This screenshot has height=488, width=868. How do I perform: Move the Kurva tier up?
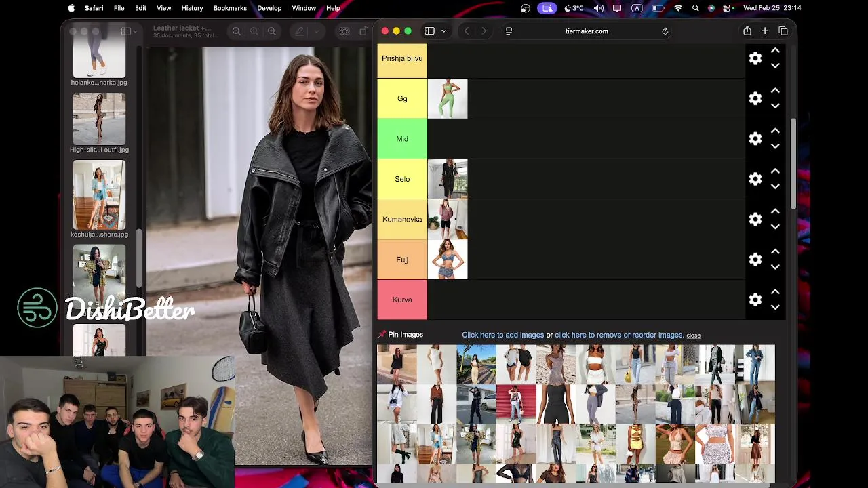click(x=775, y=292)
